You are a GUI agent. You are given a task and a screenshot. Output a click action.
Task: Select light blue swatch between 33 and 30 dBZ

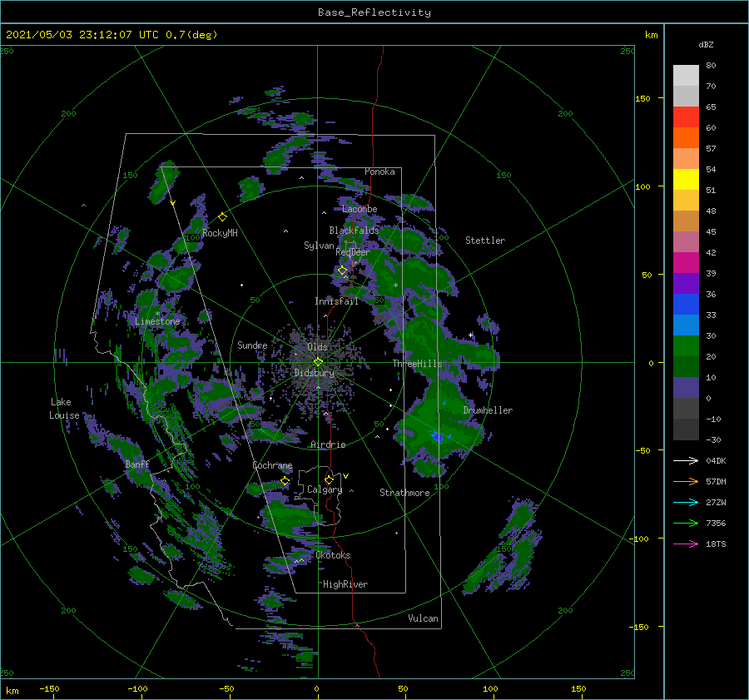coord(686,325)
